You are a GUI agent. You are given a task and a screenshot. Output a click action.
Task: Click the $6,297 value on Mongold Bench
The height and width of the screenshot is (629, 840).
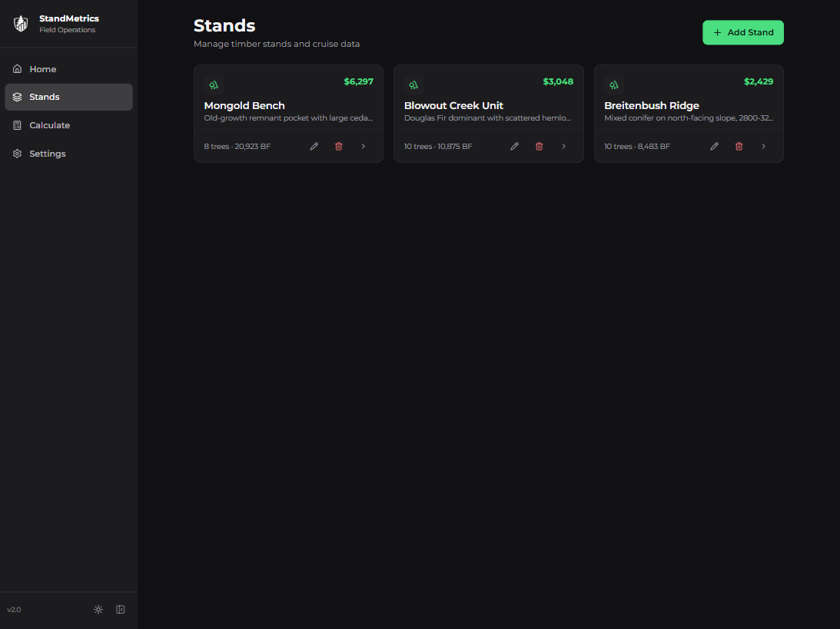[x=358, y=81]
